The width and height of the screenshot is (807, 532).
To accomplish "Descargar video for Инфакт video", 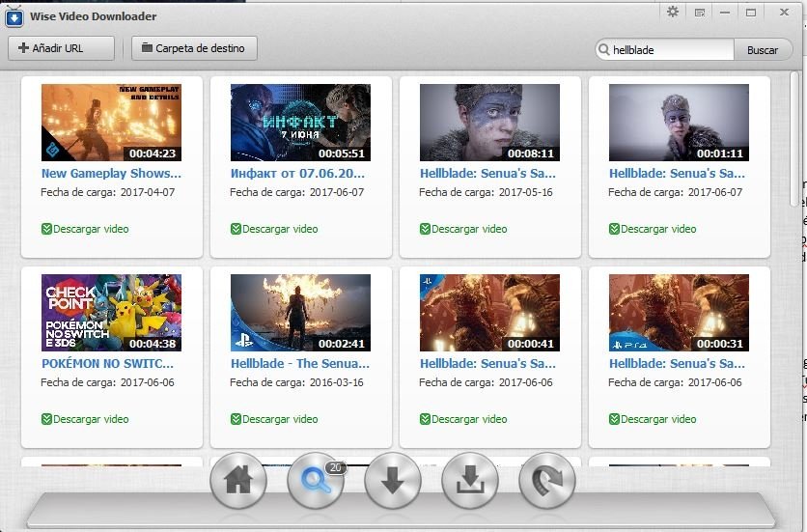I will (x=274, y=229).
